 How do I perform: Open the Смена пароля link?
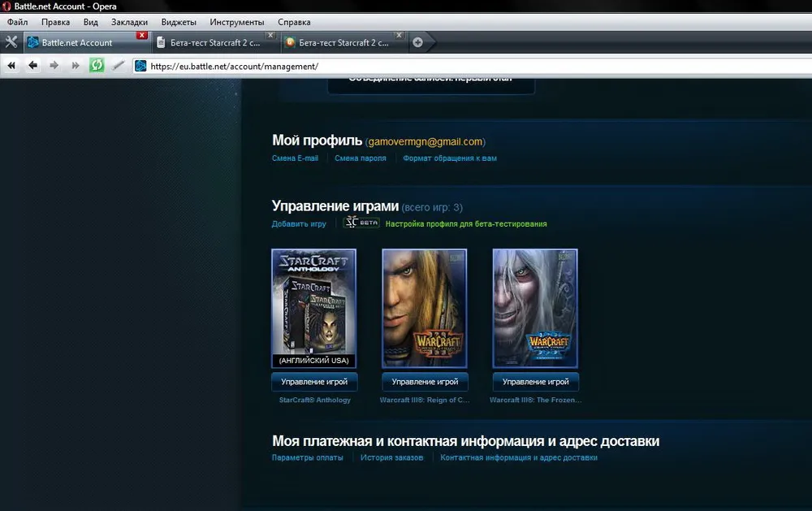click(x=361, y=158)
